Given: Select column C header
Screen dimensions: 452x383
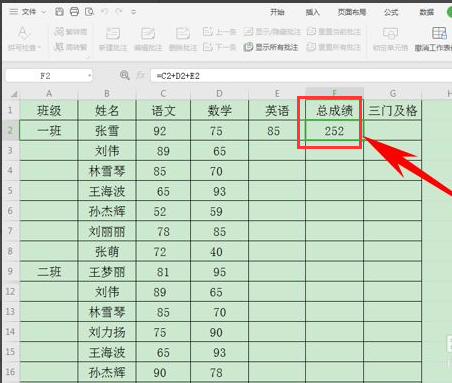Looking at the screenshot, I should (163, 94).
